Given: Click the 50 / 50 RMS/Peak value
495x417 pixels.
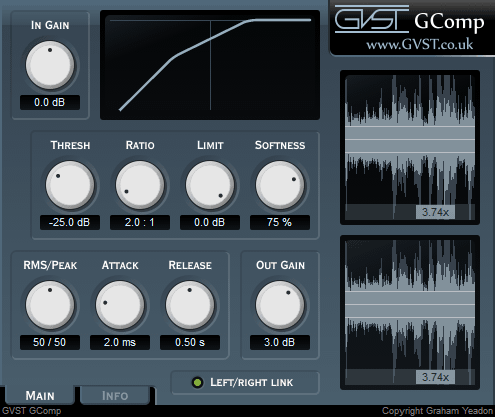Looking at the screenshot, I should tap(50, 342).
